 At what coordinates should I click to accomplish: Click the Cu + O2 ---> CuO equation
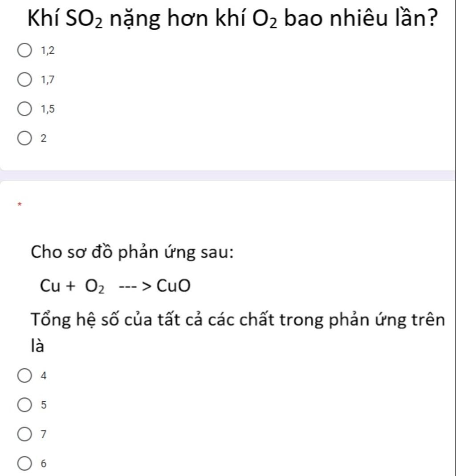(115, 286)
